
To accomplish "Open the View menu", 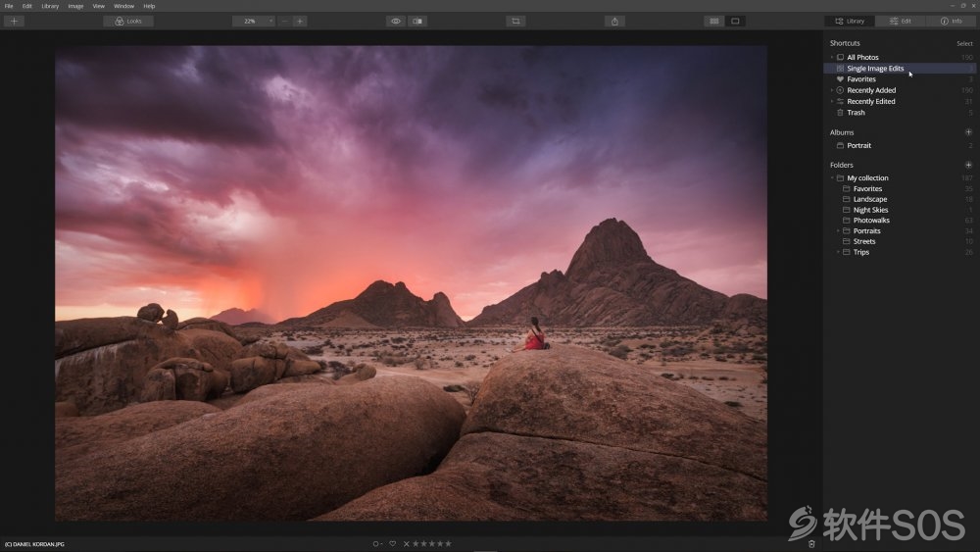I will point(99,6).
